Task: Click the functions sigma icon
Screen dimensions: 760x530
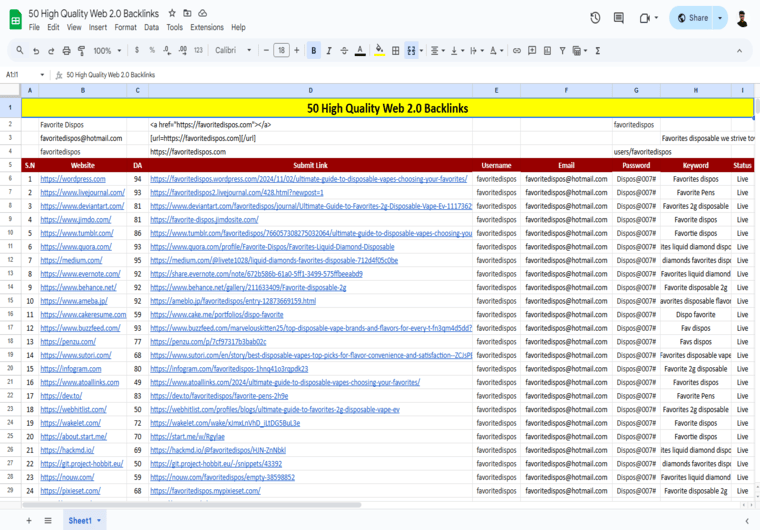Action: coord(598,50)
